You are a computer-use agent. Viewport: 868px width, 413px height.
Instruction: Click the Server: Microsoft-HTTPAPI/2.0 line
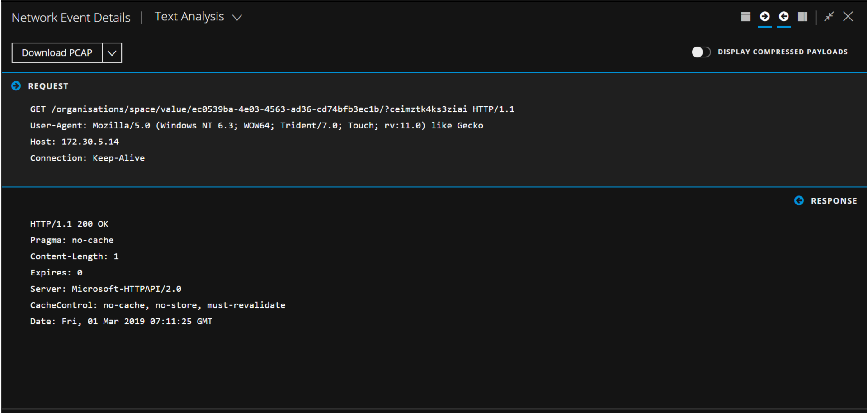pos(105,289)
